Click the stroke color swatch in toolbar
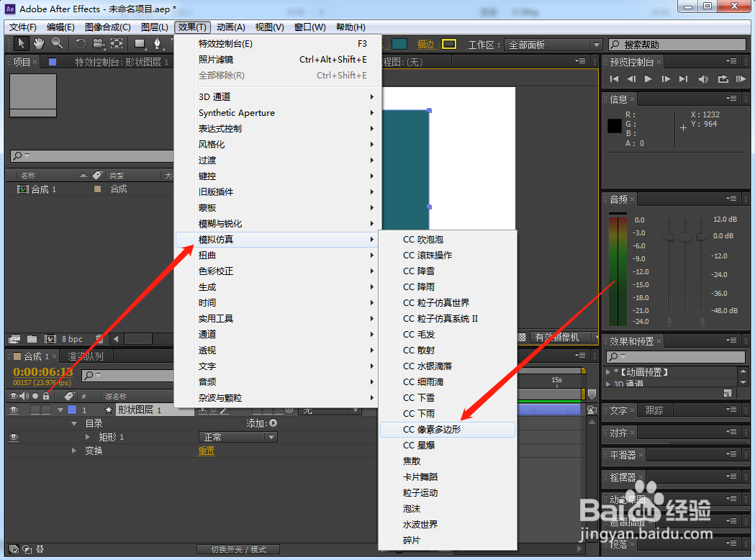Screen dimensions: 755x560 pos(449,45)
